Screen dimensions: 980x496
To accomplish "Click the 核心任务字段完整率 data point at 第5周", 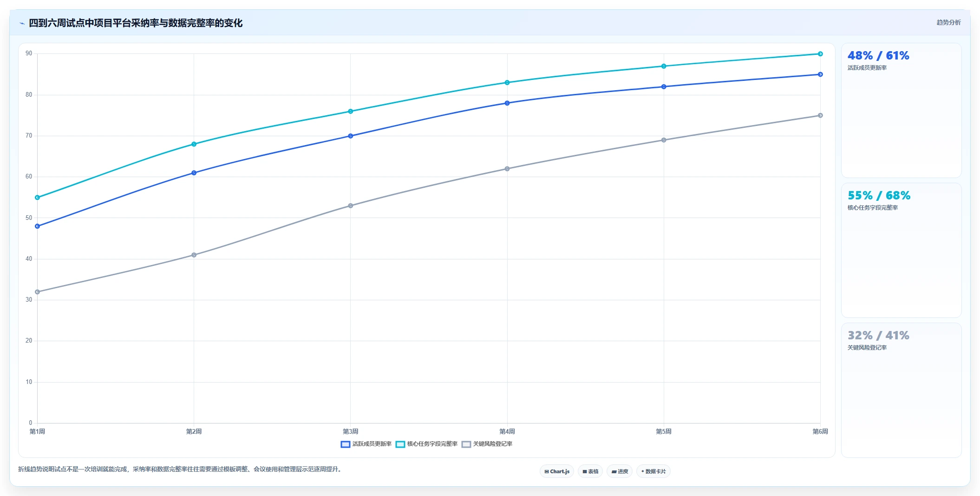I will coord(664,66).
